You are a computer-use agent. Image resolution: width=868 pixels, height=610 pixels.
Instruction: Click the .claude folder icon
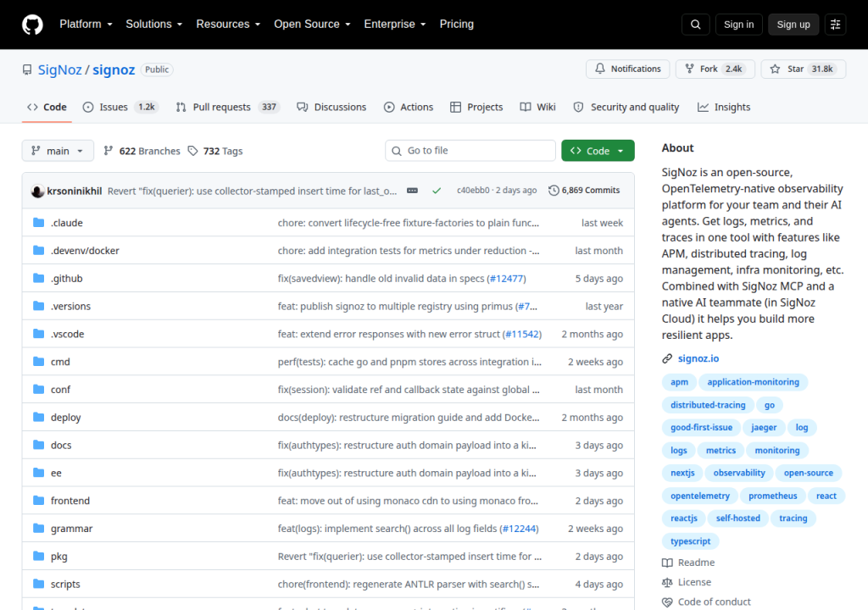click(39, 223)
